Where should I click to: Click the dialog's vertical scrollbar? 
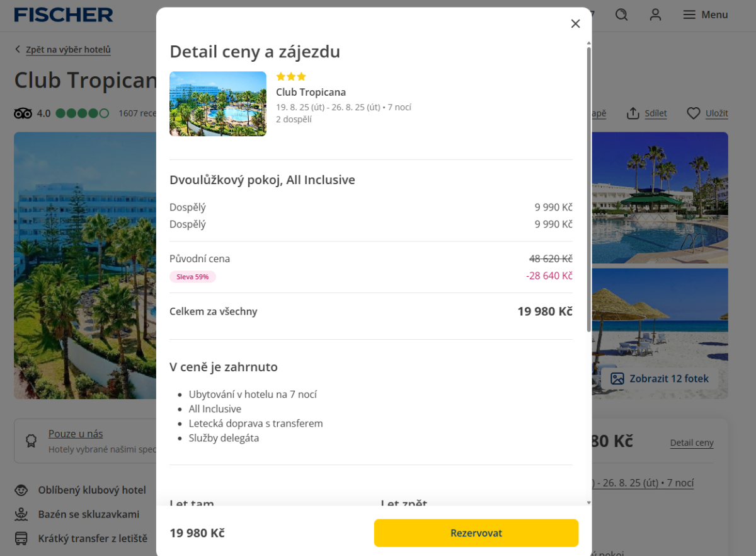pyautogui.click(x=589, y=189)
